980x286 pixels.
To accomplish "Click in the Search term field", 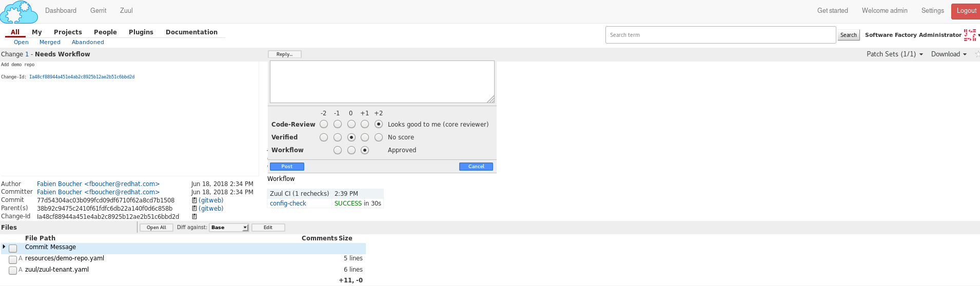I will [x=720, y=35].
